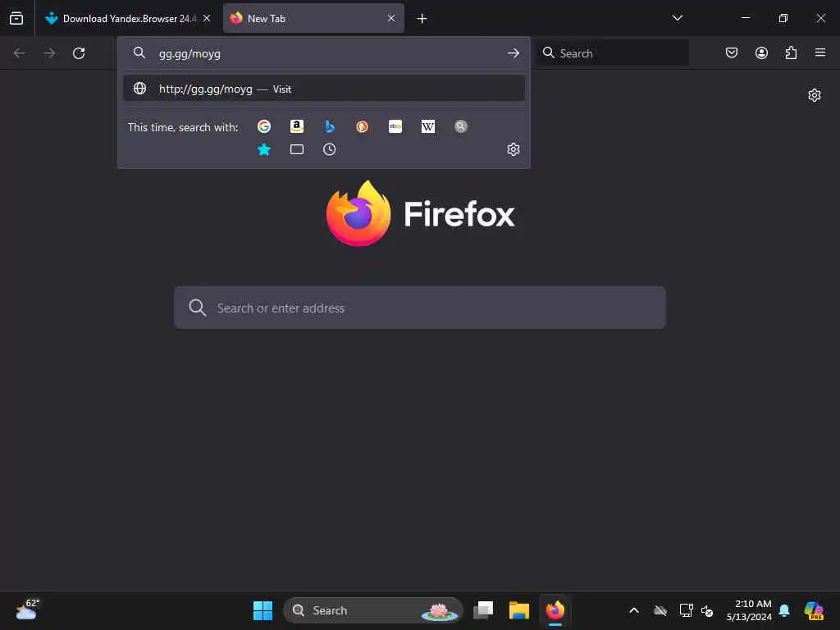Search in Bookmarks with star icon
840x630 pixels.
[264, 149]
